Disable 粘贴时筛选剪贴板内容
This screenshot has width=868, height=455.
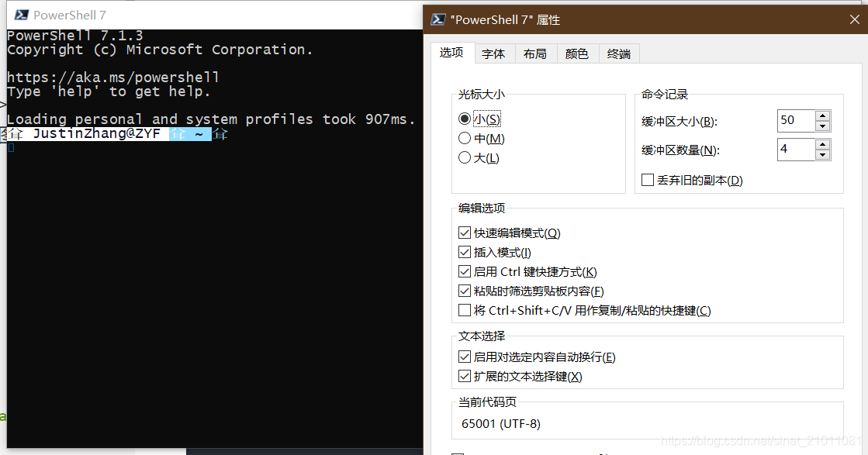(464, 291)
